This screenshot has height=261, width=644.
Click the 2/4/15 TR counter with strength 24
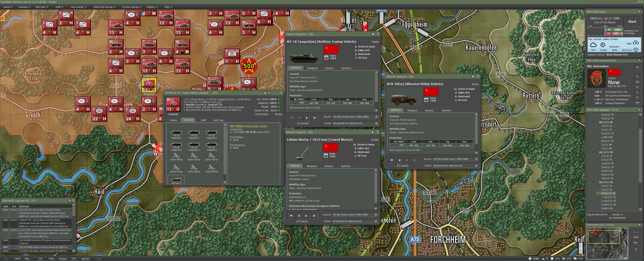click(133, 114)
